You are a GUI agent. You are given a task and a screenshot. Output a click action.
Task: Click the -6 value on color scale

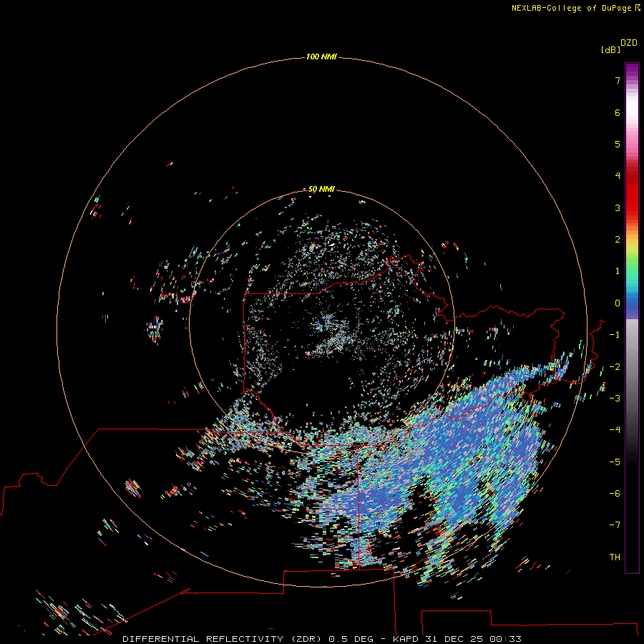pyautogui.click(x=615, y=494)
